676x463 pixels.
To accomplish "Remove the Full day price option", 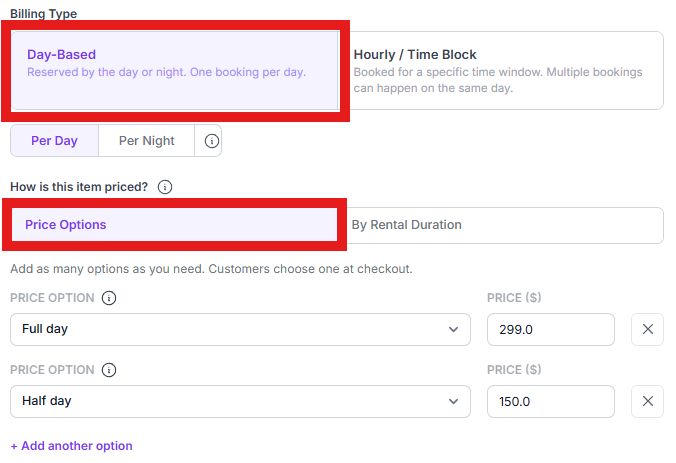I will click(647, 329).
